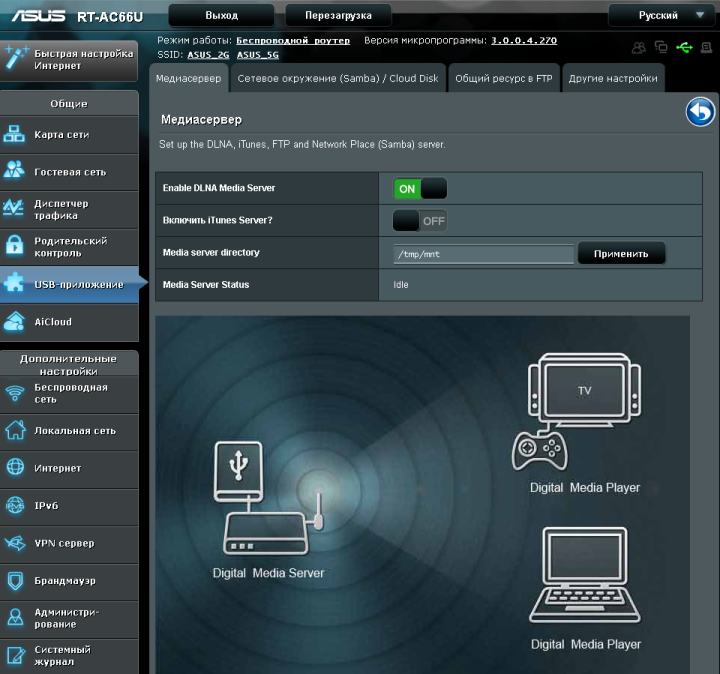720x674 pixels.
Task: Click the Media server directory input field
Action: [484, 254]
